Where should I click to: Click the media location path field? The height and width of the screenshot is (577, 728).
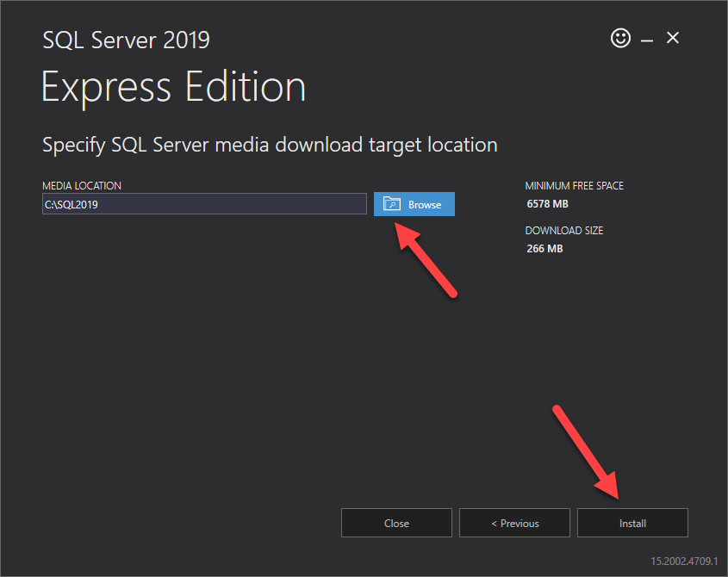pos(204,204)
